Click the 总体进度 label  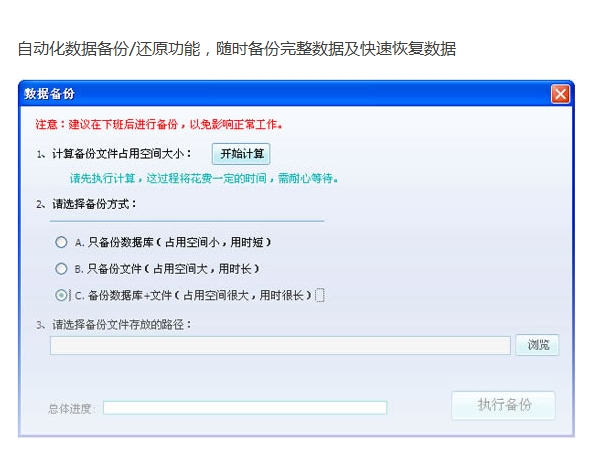pyautogui.click(x=71, y=409)
